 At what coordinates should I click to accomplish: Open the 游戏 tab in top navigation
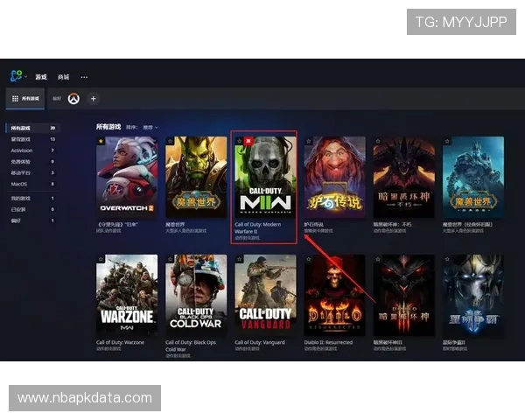41,77
